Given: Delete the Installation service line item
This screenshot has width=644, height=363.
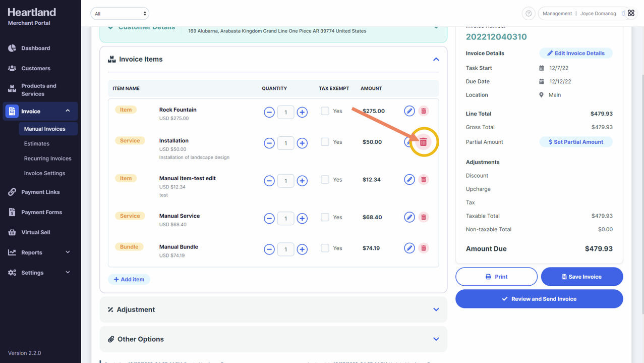Looking at the screenshot, I should (424, 142).
